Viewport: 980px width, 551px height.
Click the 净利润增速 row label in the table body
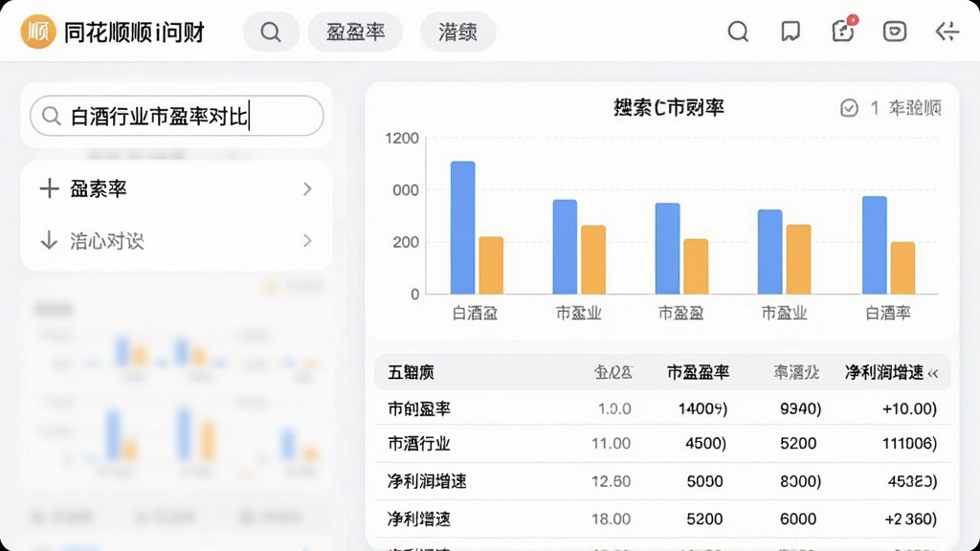tap(427, 481)
